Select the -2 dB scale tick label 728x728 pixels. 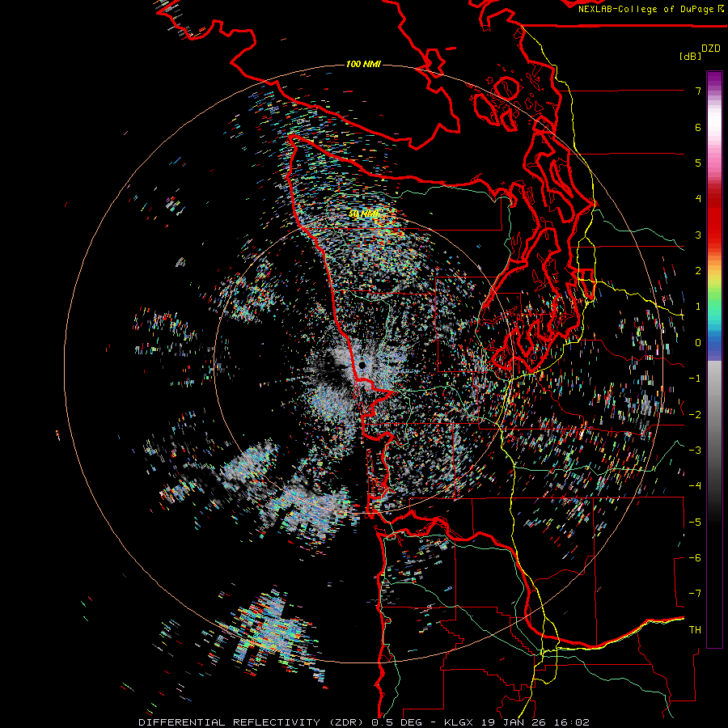coord(695,415)
